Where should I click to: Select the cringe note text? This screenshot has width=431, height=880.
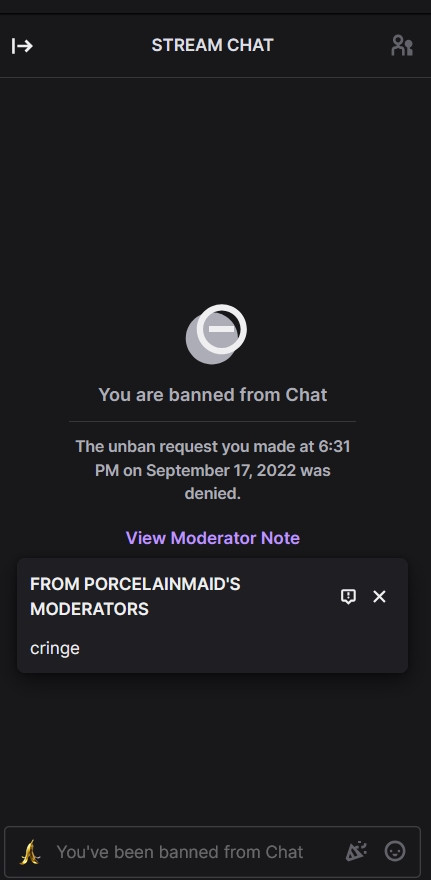(55, 648)
